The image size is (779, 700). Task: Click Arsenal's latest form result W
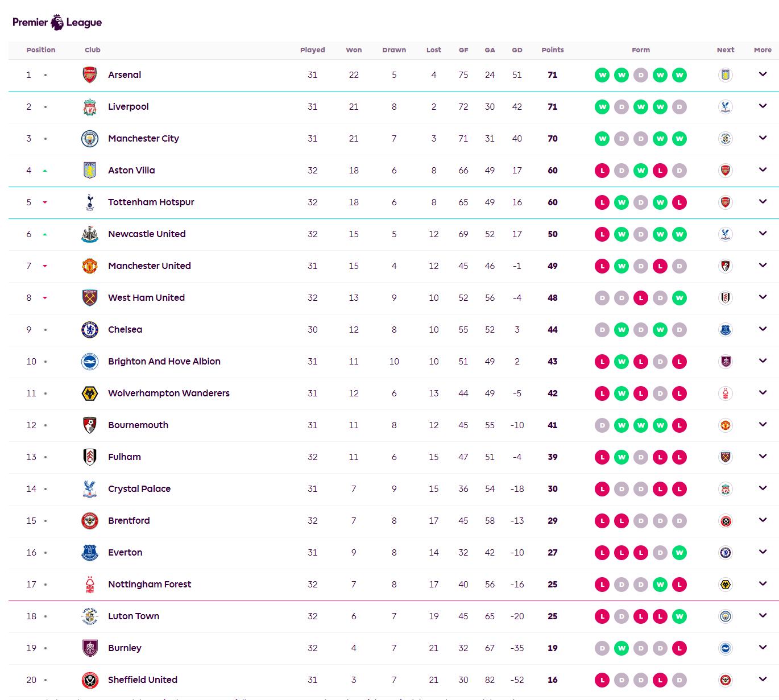pos(679,75)
